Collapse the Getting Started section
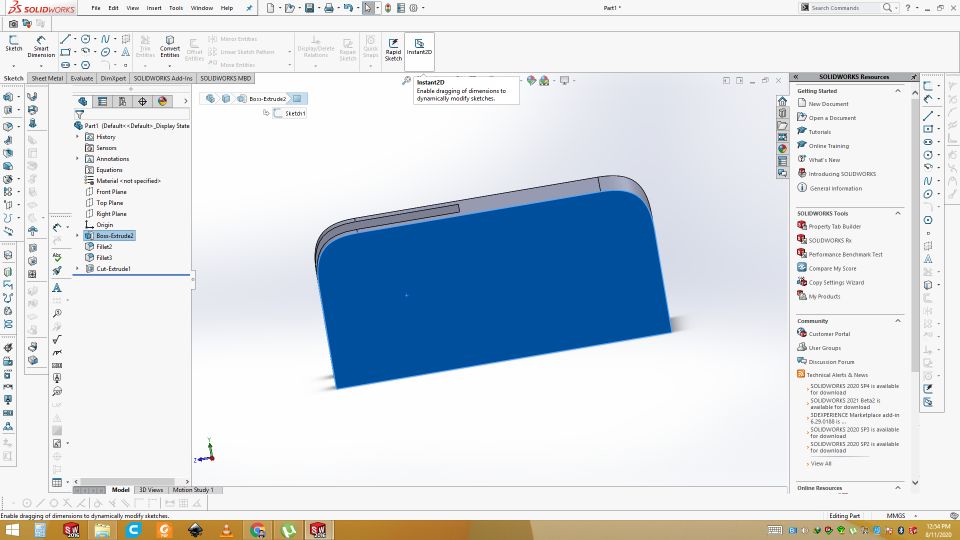Image resolution: width=960 pixels, height=540 pixels. (898, 91)
